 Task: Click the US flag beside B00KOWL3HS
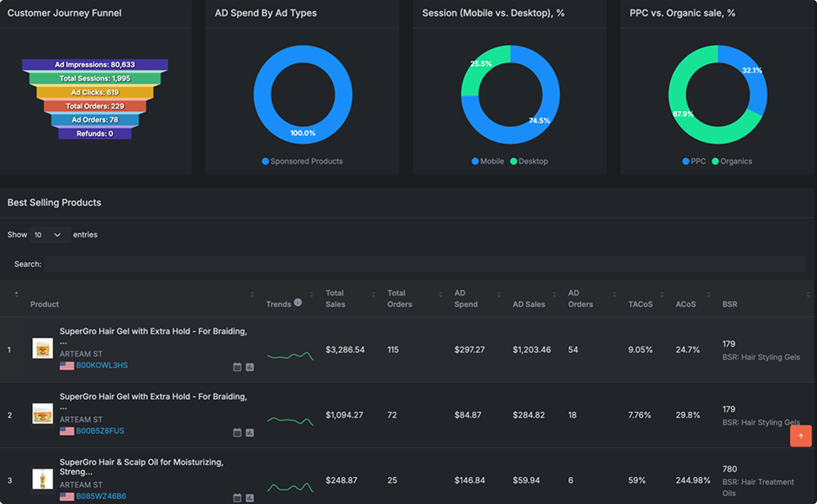click(x=67, y=366)
